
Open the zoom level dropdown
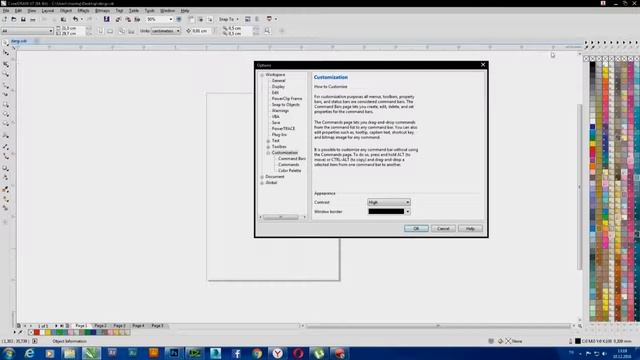(171, 19)
